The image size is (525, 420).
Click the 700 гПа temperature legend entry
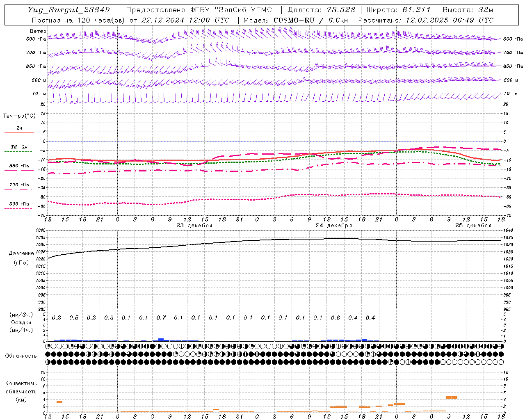(x=19, y=185)
